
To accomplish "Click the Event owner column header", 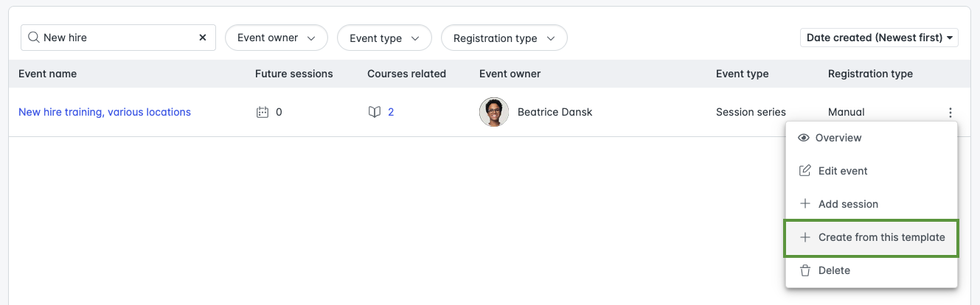I will point(510,74).
